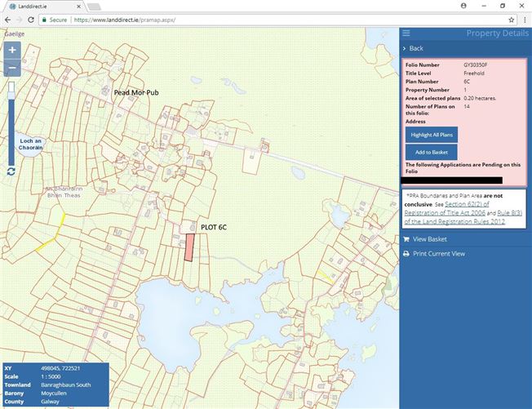Click the printer icon beside Print Current View
This screenshot has height=409, width=532.
[406, 254]
